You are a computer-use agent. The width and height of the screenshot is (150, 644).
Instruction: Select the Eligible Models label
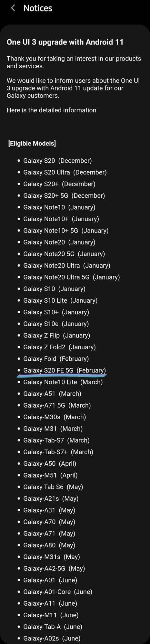click(x=32, y=144)
